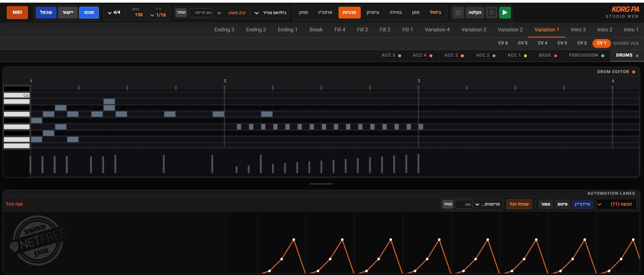Open the 1/16 grid dropdown
Image resolution: width=644 pixels, height=275 pixels.
(158, 15)
